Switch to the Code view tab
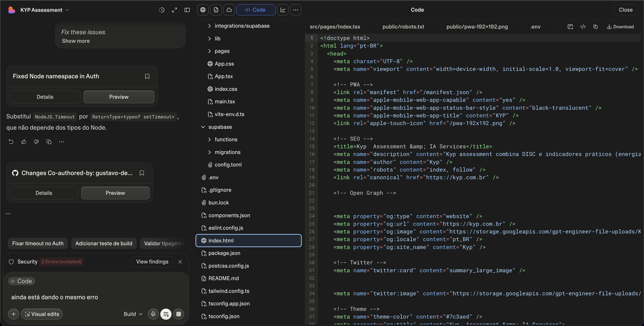The image size is (644, 326). pyautogui.click(x=256, y=10)
